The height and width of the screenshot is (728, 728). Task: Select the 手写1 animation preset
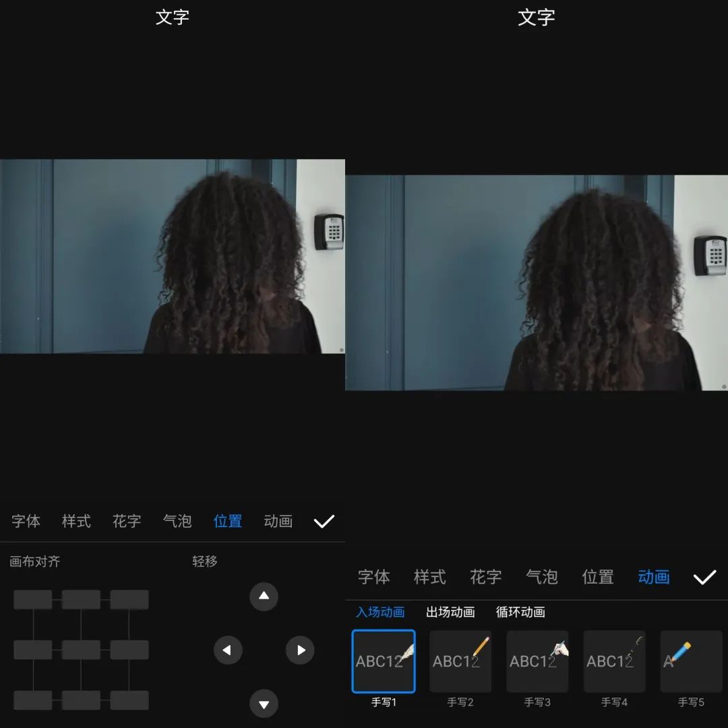[x=384, y=661]
